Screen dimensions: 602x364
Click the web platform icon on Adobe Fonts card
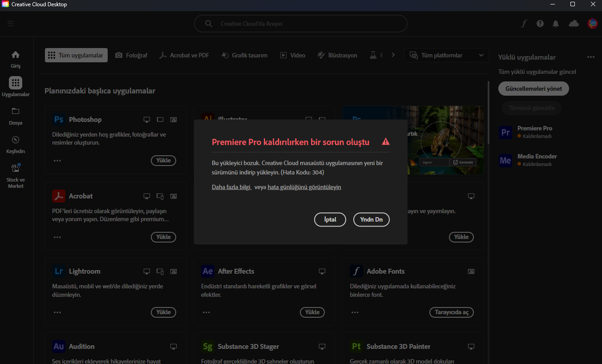tap(471, 271)
